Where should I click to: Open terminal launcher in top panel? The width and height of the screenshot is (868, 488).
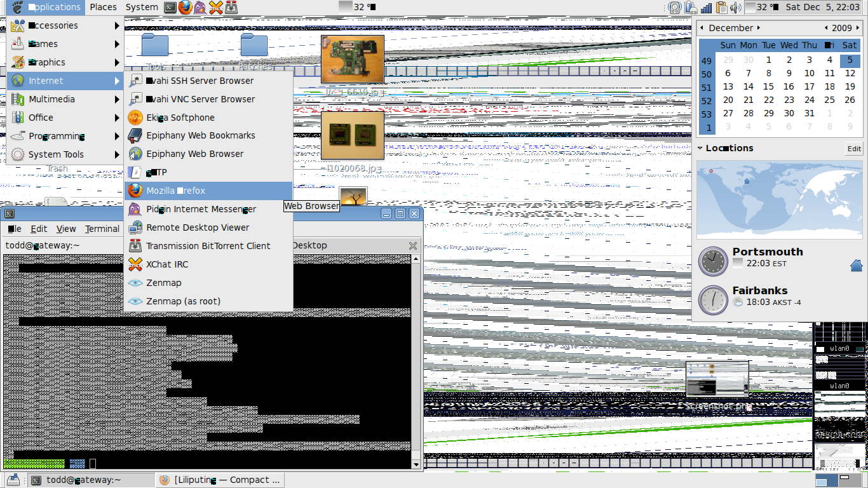point(170,8)
